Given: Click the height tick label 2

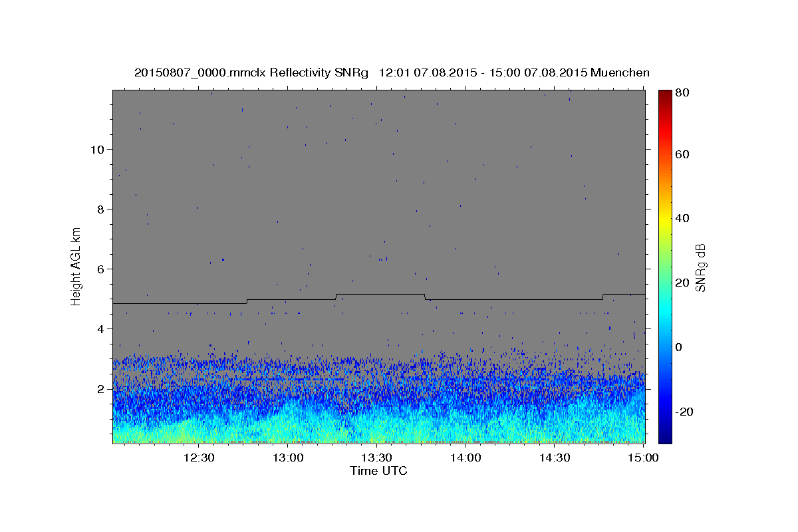Looking at the screenshot, I should (99, 388).
